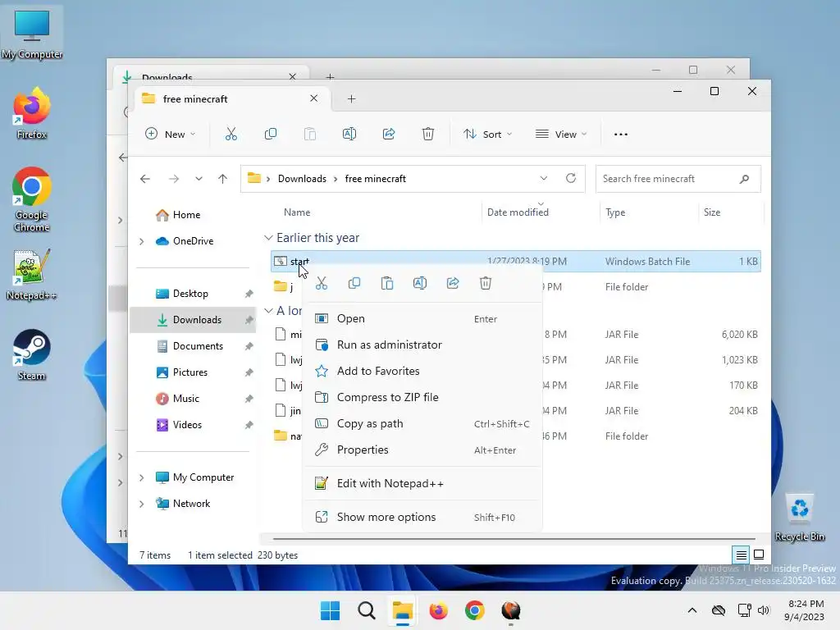Add a new tab with plus button
The image size is (840, 630).
click(x=351, y=98)
